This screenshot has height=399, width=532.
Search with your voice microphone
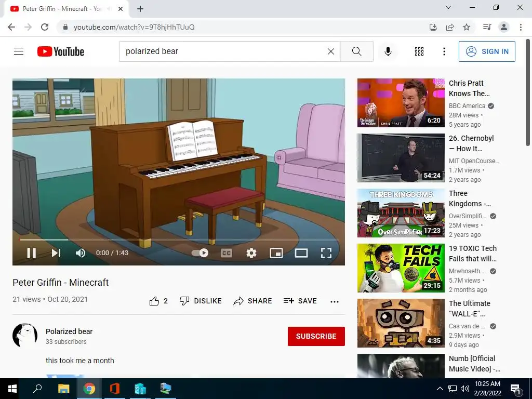click(x=388, y=51)
